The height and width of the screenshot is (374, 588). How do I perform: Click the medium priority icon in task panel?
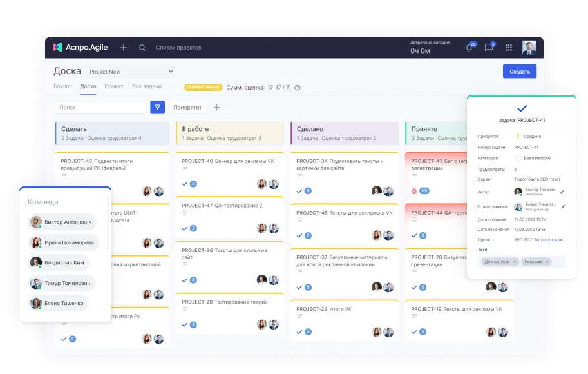tap(518, 136)
